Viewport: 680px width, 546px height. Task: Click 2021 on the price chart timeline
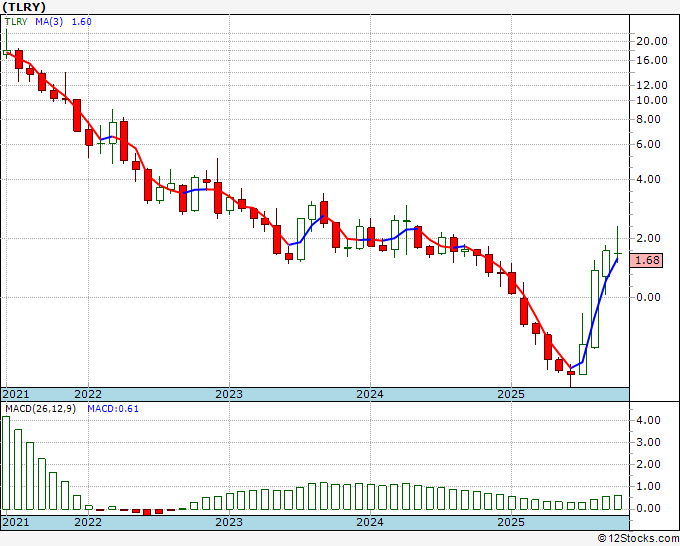pyautogui.click(x=17, y=394)
